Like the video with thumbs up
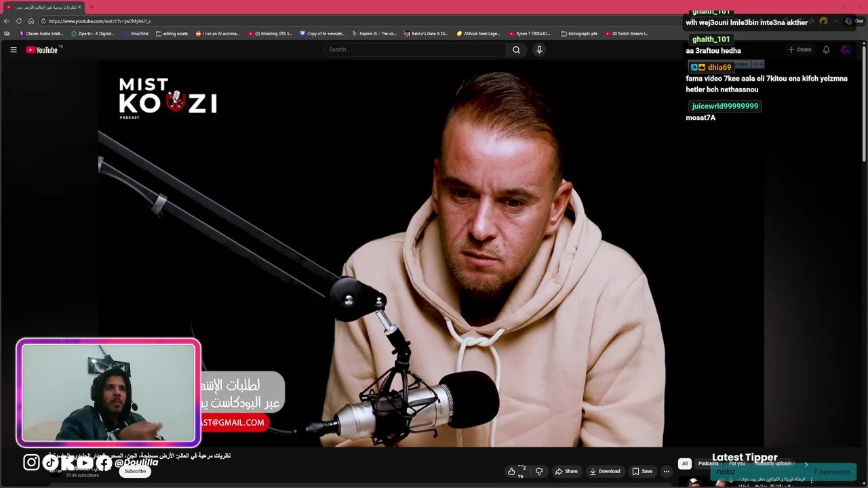This screenshot has height=488, width=868. point(517,471)
